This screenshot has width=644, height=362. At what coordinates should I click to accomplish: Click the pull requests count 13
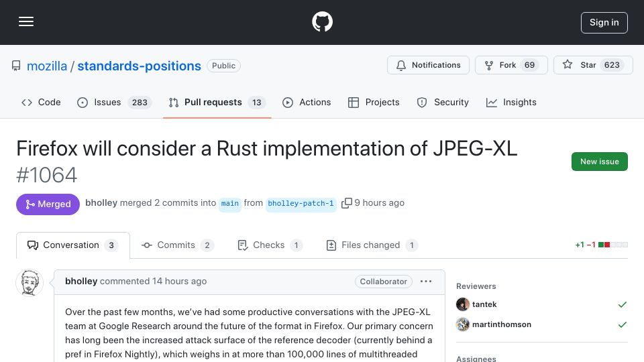(257, 103)
